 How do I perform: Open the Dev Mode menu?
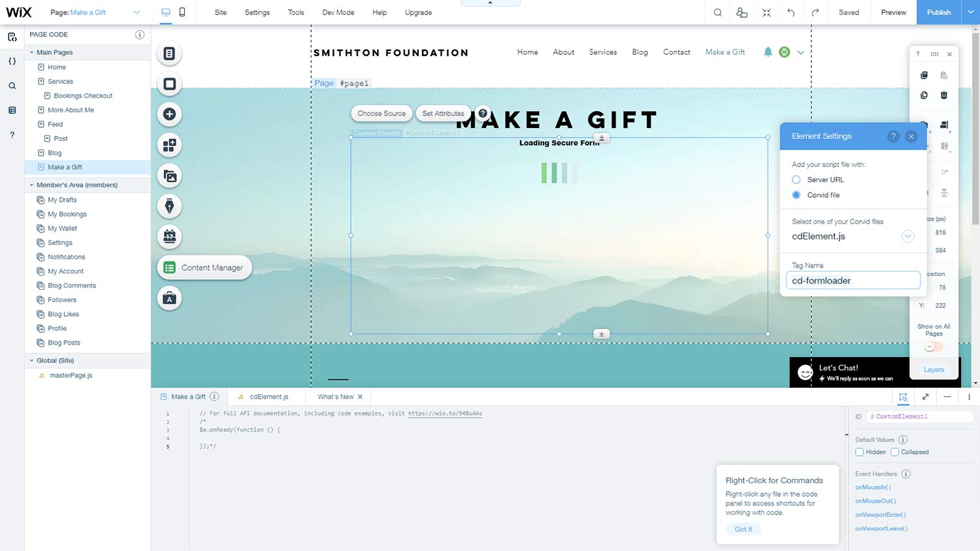pyautogui.click(x=338, y=12)
